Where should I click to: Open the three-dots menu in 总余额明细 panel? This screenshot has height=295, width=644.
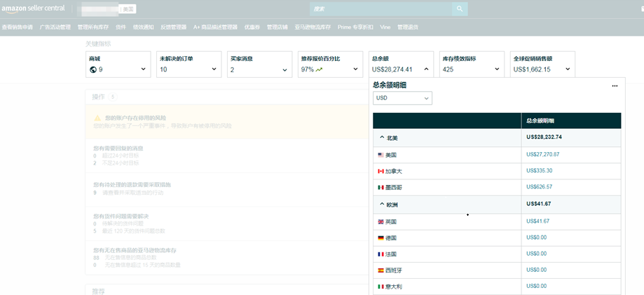615,86
